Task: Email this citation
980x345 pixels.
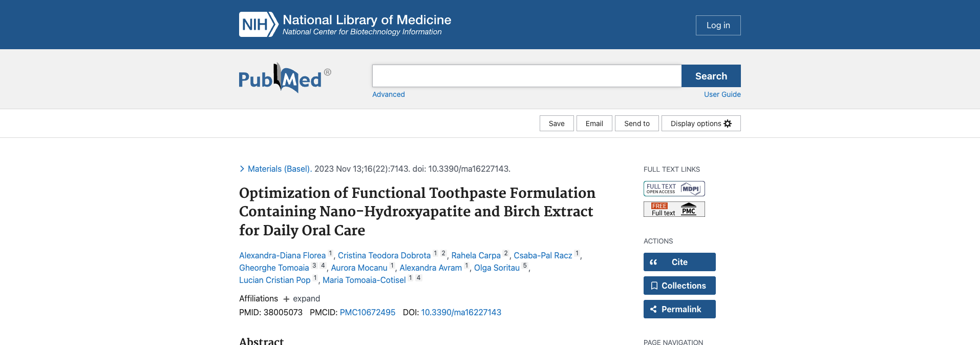Action: coord(594,124)
